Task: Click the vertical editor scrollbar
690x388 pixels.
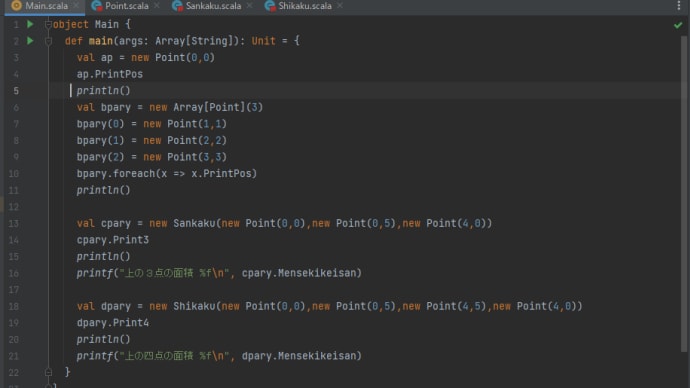Action: point(684,194)
